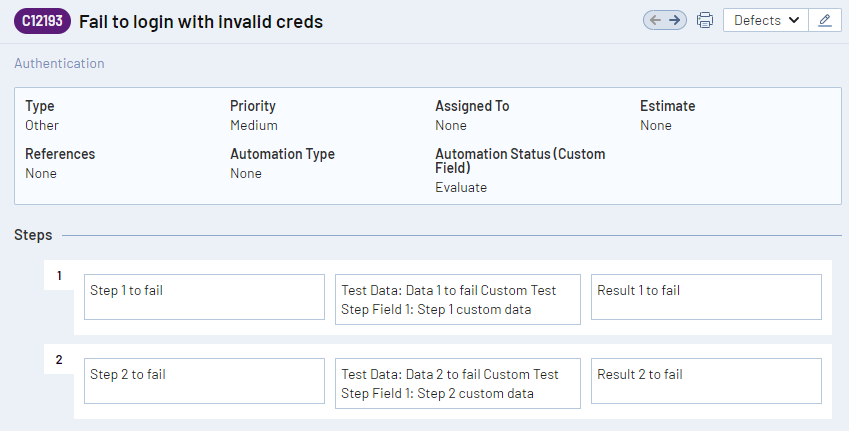This screenshot has height=431, width=850.
Task: Go to the next test case arrow
Action: click(x=675, y=20)
